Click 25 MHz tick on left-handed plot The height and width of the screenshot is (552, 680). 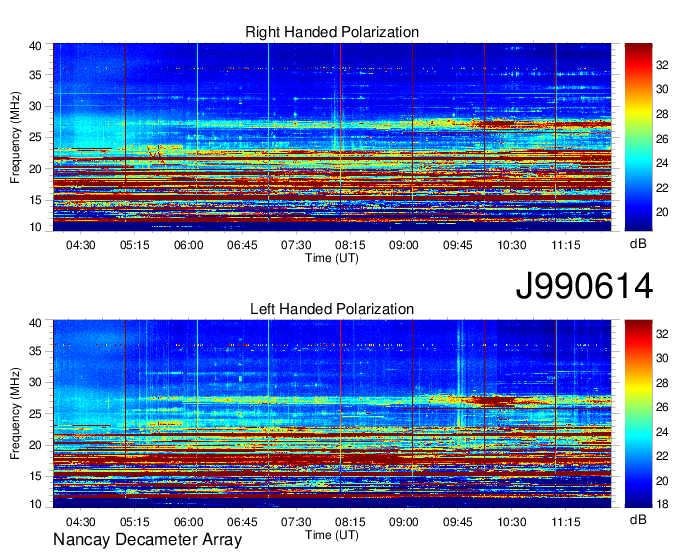(x=36, y=414)
